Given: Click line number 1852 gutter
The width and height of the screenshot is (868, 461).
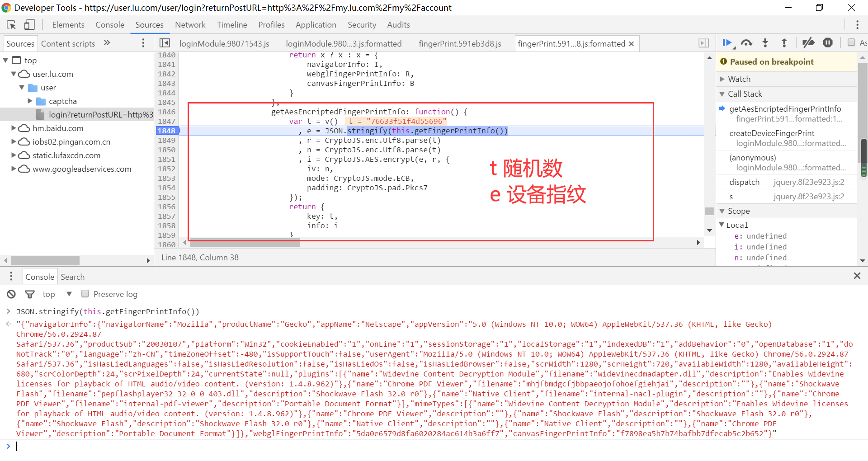Looking at the screenshot, I should click(166, 169).
